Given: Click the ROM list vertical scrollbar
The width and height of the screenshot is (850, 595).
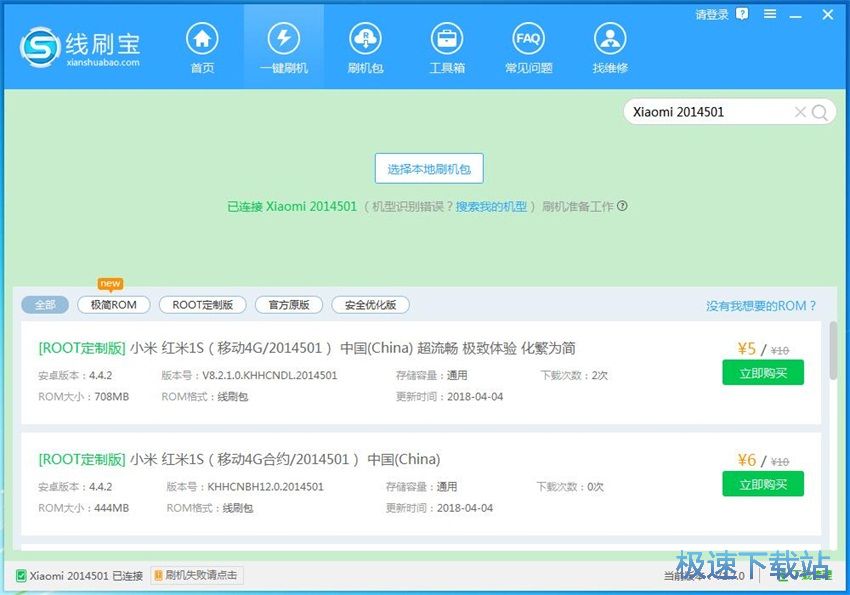Looking at the screenshot, I should point(833,351).
